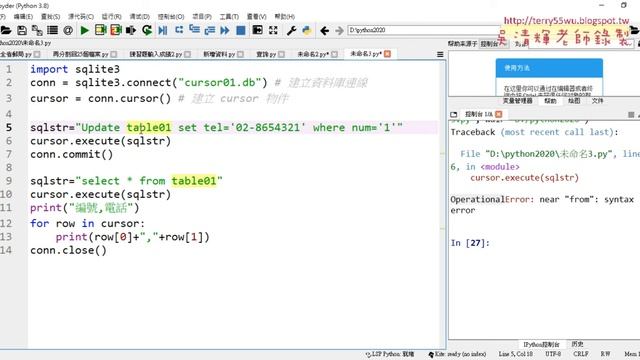Click the working directory path field
640x360 pixels.
[423, 30]
